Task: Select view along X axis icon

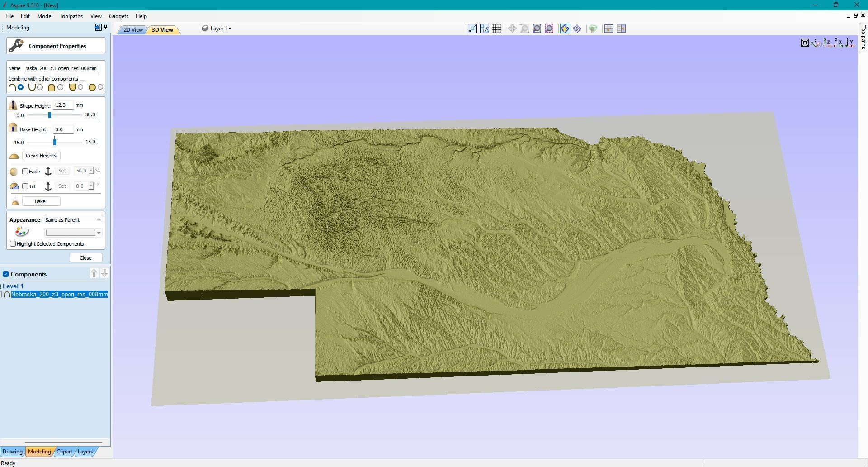Action: click(x=839, y=43)
